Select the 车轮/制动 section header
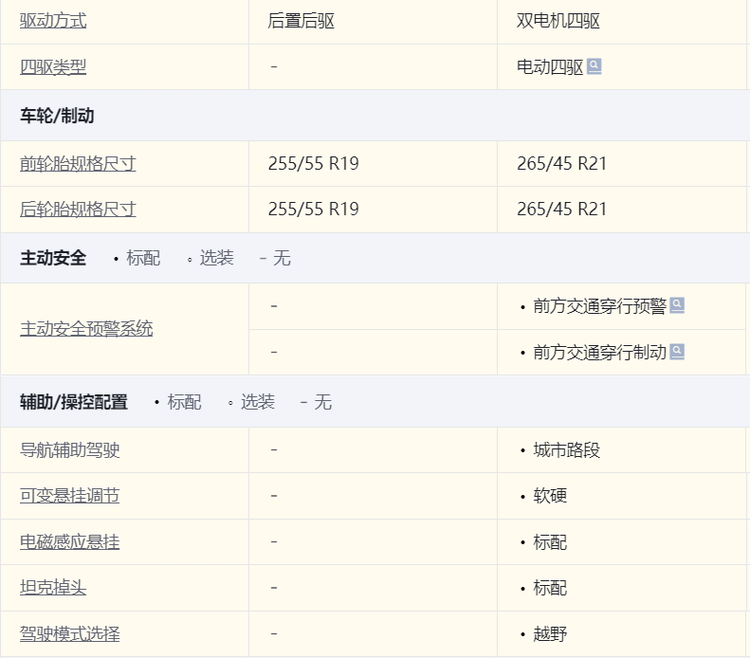The image size is (750, 658). pyautogui.click(x=57, y=116)
